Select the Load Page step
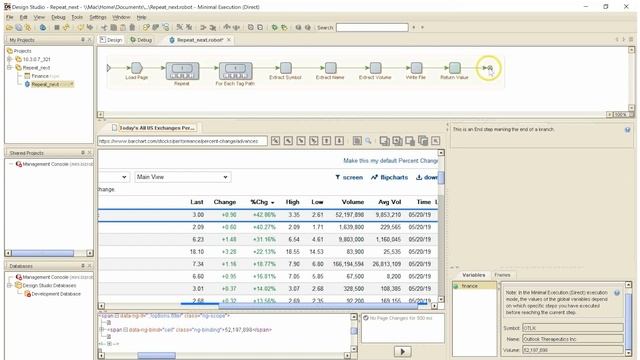 pyautogui.click(x=136, y=68)
